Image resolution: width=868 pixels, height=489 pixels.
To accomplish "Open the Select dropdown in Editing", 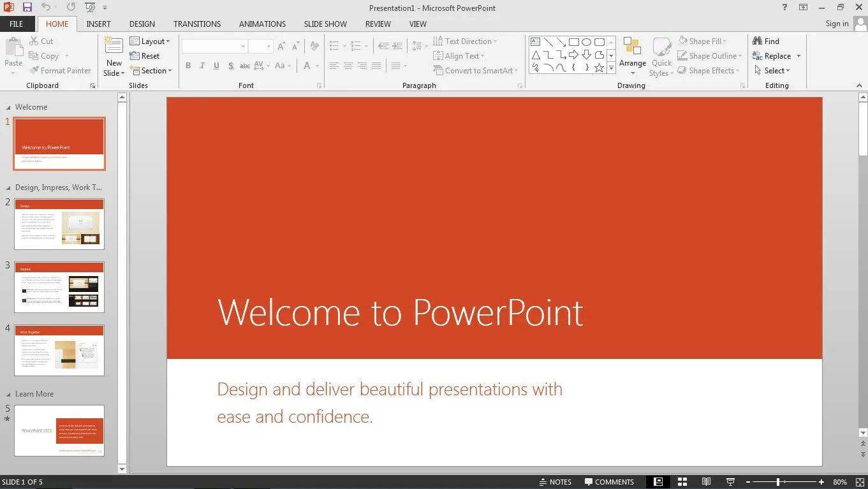I will [772, 71].
